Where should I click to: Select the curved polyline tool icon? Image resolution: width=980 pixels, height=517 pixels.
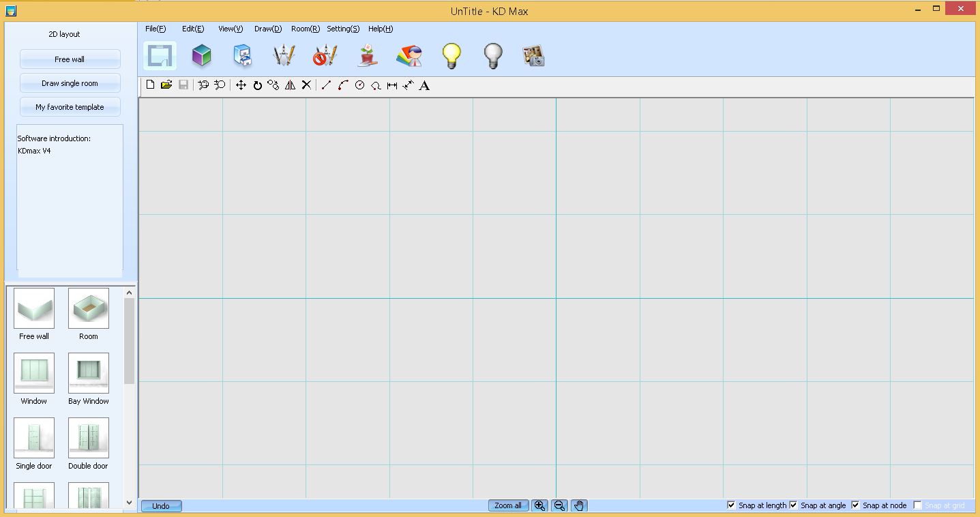pyautogui.click(x=376, y=85)
